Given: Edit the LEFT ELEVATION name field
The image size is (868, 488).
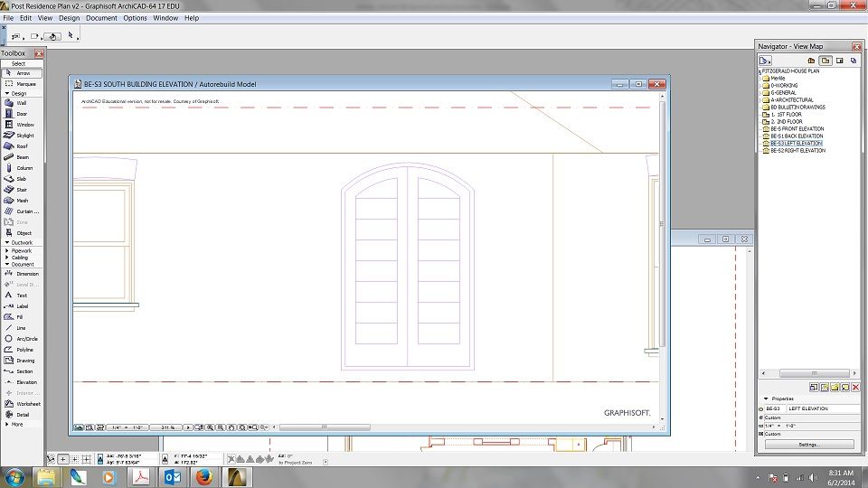Looking at the screenshot, I should click(822, 408).
